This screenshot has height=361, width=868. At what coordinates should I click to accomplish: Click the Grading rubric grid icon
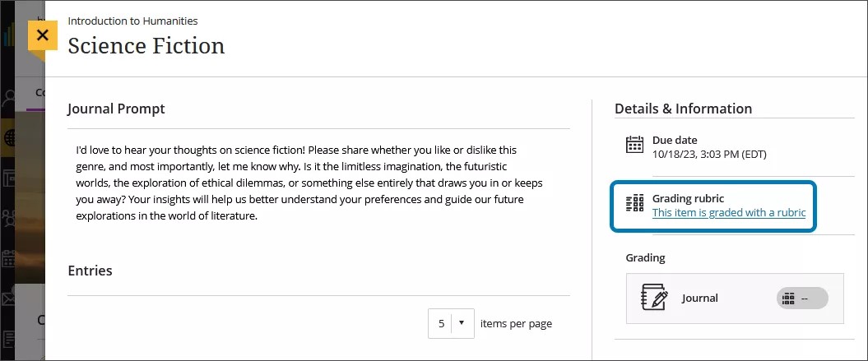634,204
